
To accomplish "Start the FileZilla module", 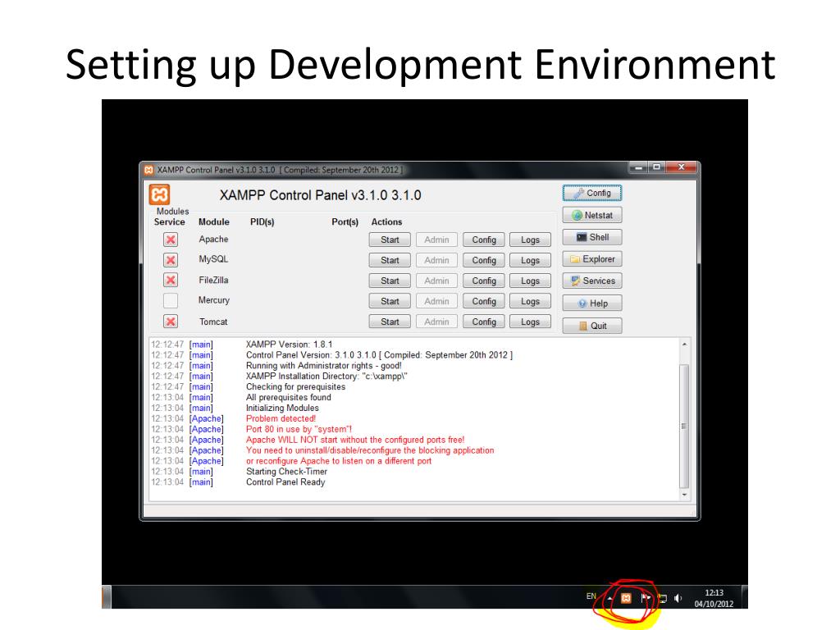I will tap(390, 281).
